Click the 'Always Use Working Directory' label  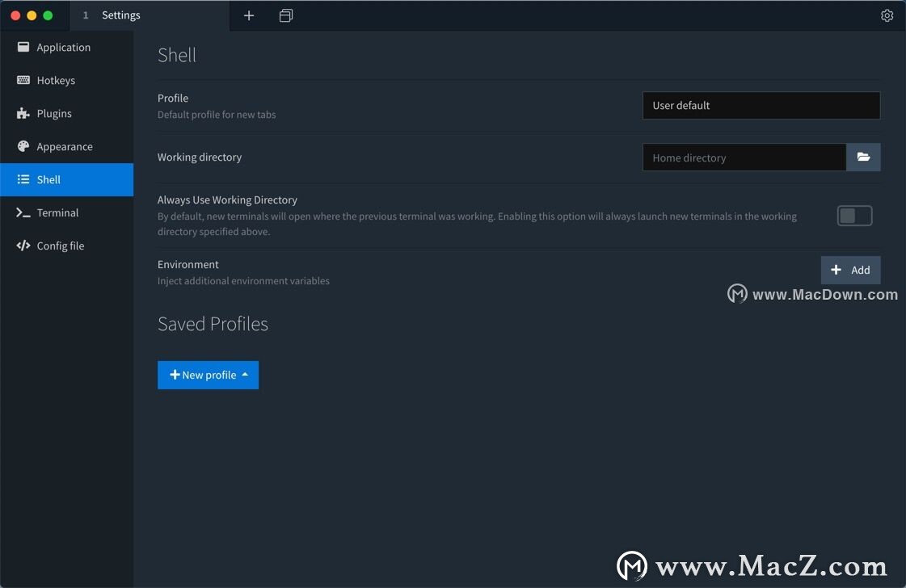click(227, 199)
